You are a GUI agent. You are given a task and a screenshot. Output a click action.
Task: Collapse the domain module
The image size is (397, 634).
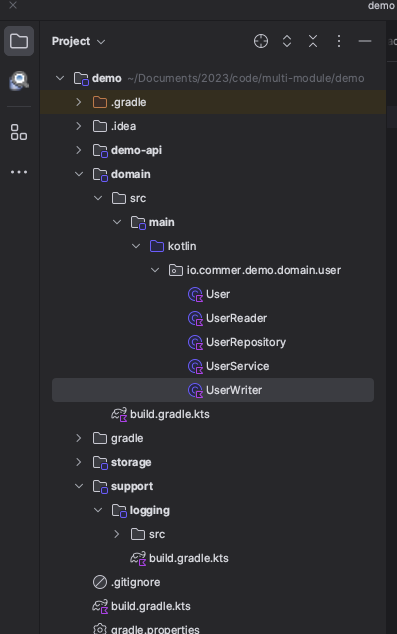click(79, 174)
